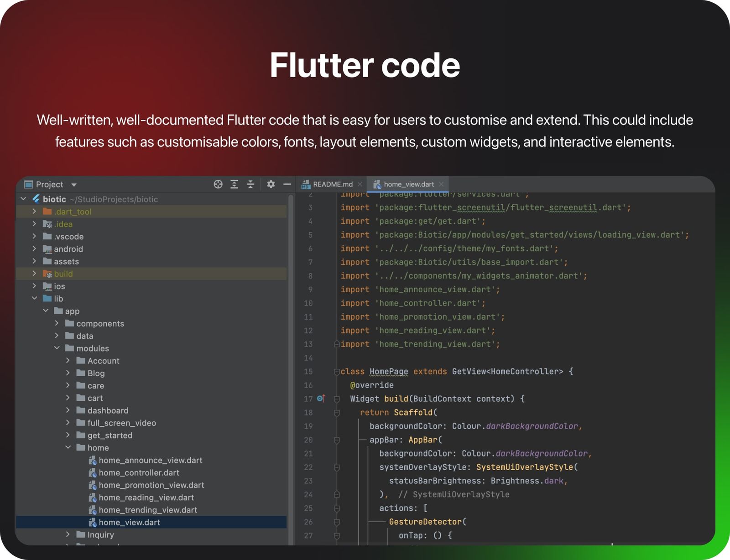Click the Expand All icon in Project panel
The image size is (730, 560).
point(234,184)
